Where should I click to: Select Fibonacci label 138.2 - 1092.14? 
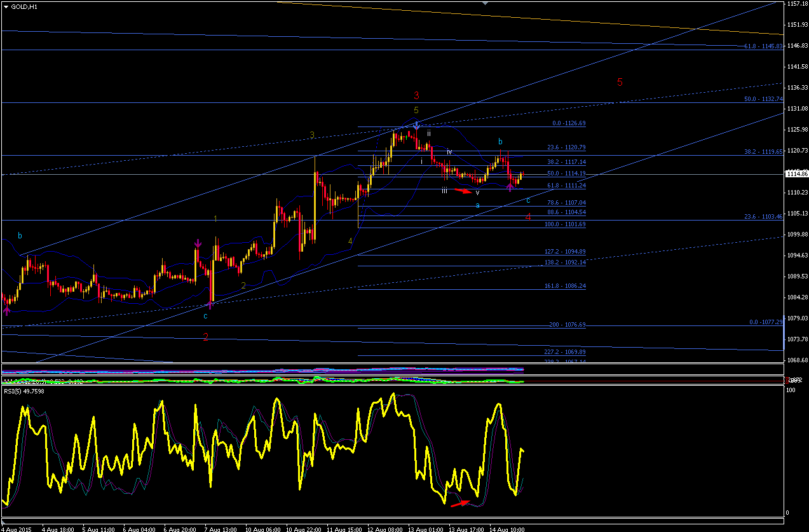[566, 263]
